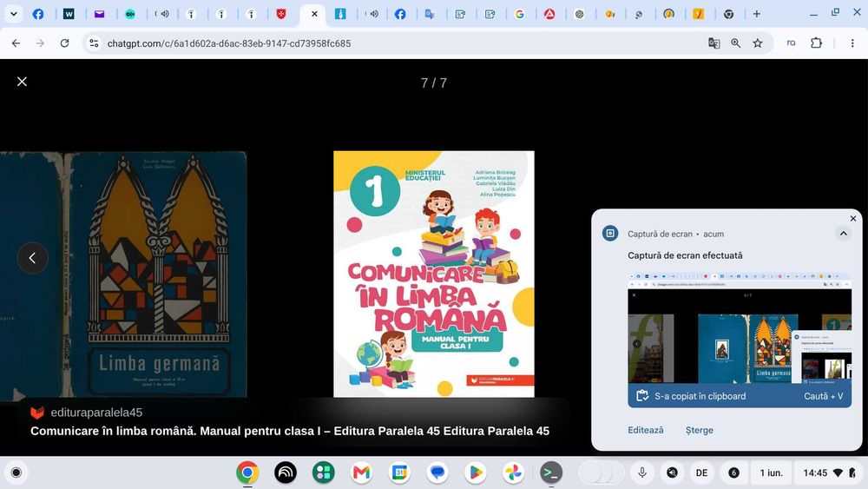This screenshot has width=868, height=489.
Task: Open Gmail from the shelf
Action: pyautogui.click(x=361, y=472)
